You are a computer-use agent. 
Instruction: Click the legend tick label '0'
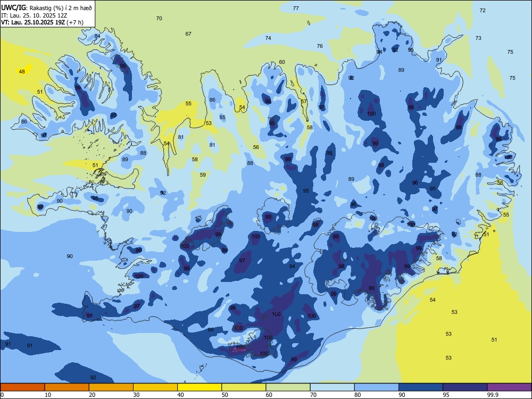point(2,395)
